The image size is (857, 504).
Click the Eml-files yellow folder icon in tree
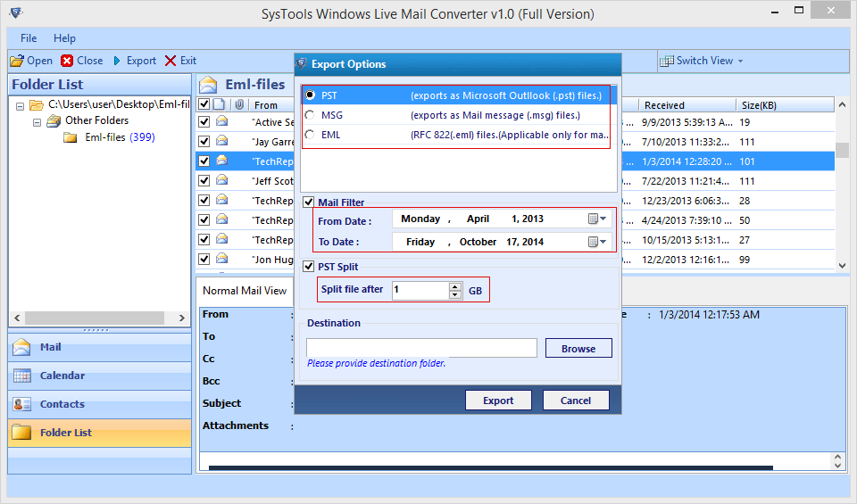[x=70, y=137]
